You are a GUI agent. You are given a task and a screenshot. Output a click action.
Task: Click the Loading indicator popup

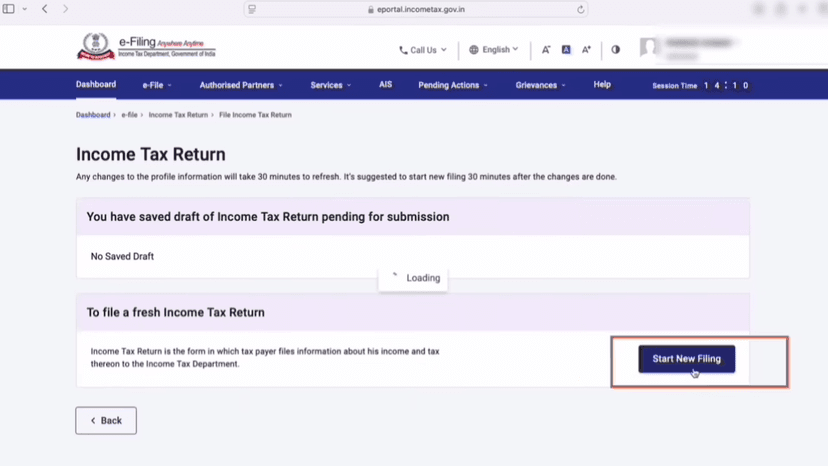pos(413,278)
